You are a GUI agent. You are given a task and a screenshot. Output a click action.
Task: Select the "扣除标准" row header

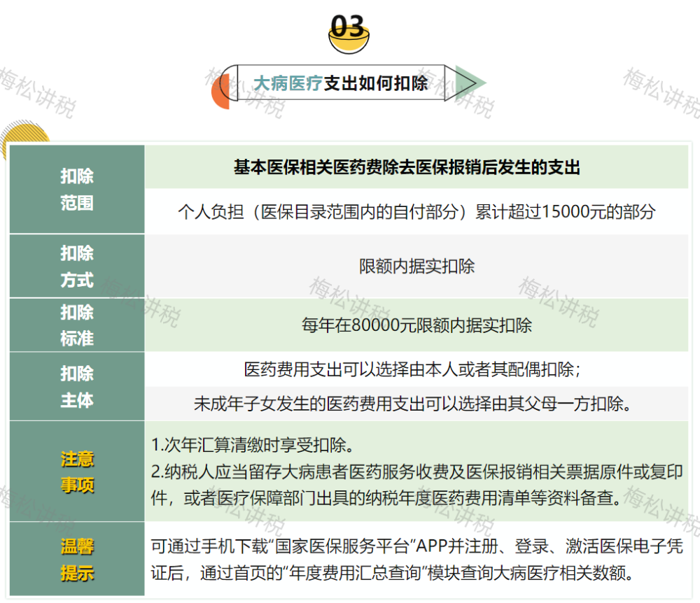[x=77, y=325]
